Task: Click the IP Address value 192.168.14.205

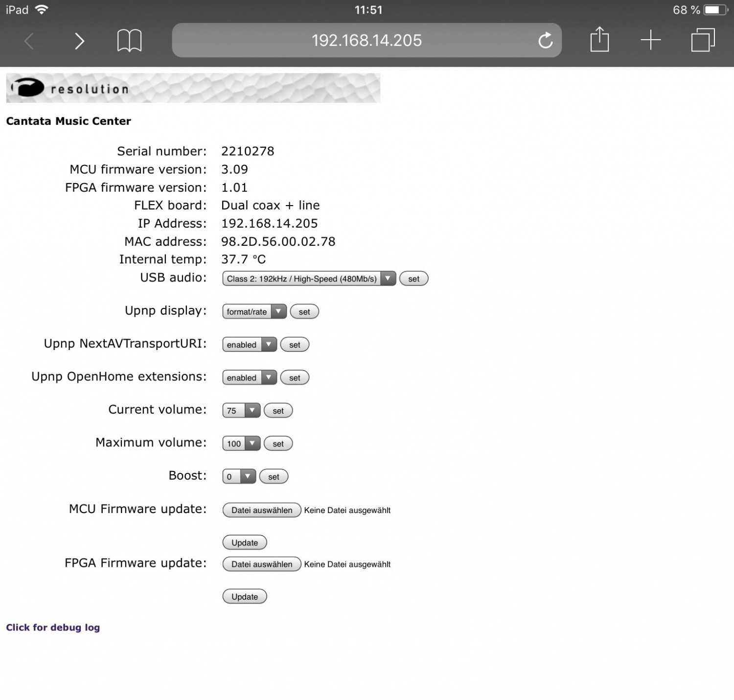Action: point(269,224)
